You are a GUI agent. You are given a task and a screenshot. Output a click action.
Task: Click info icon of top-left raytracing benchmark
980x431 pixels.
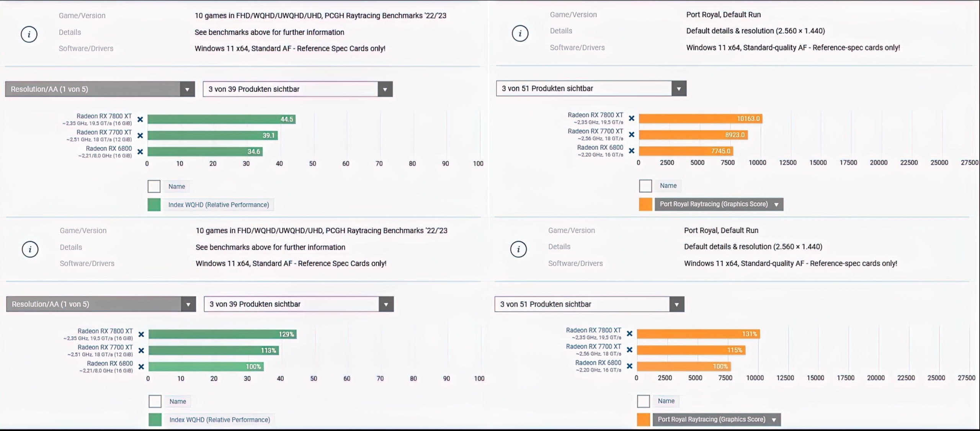(x=29, y=34)
